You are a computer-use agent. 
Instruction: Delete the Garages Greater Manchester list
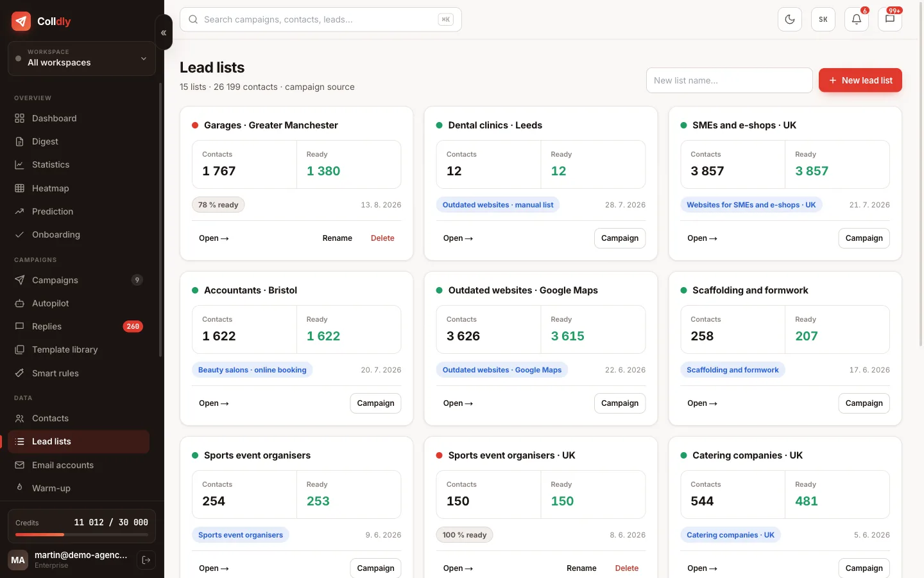click(382, 238)
